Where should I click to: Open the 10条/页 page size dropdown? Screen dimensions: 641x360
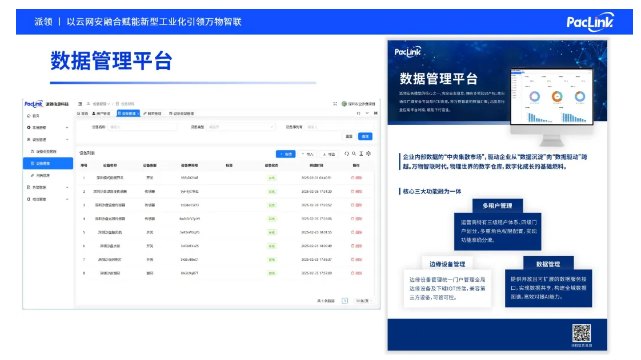363,301
